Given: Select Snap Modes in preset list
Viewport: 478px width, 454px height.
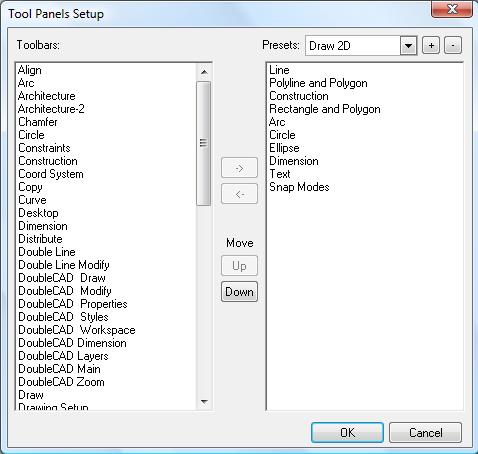Looking at the screenshot, I should pos(299,187).
